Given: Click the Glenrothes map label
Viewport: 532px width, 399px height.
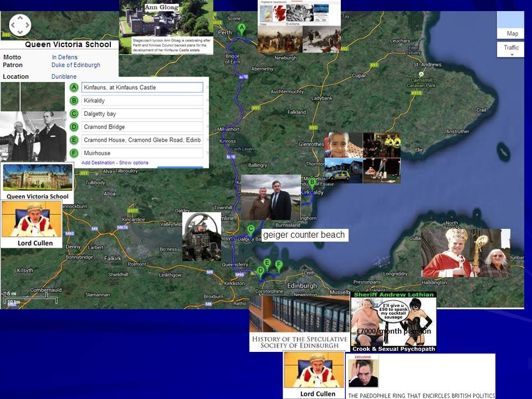Looking at the screenshot, I should click(x=311, y=144).
